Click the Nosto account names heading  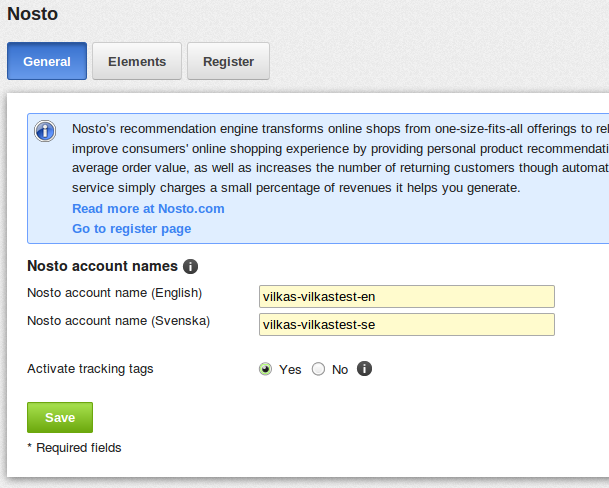point(103,266)
